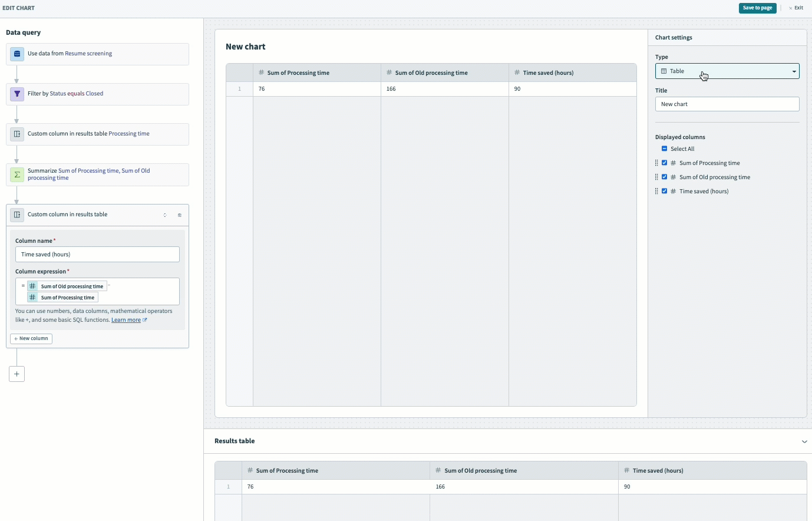Collapse the Results table section
812x521 pixels.
coord(804,441)
